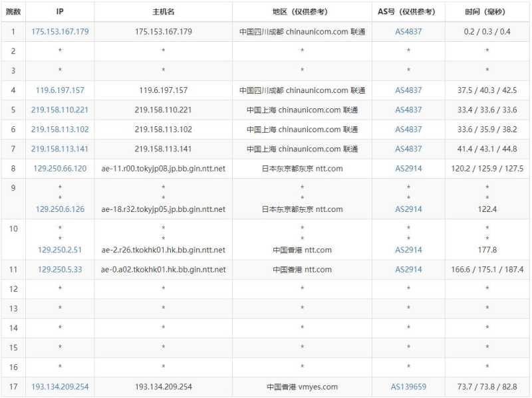
Task: Select hostname ae-11.r00.tokyjp08.jp.bb.gin.ntt.net
Action: pos(163,169)
